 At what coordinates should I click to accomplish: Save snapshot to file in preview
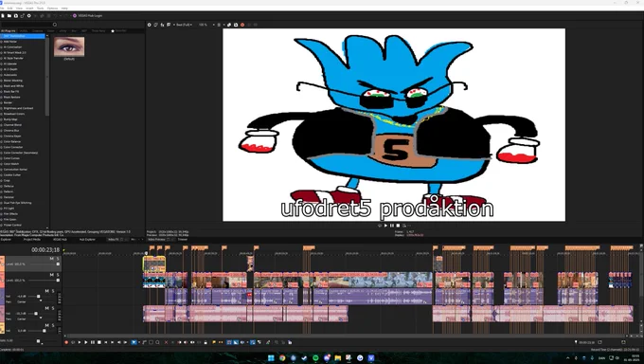coord(236,25)
